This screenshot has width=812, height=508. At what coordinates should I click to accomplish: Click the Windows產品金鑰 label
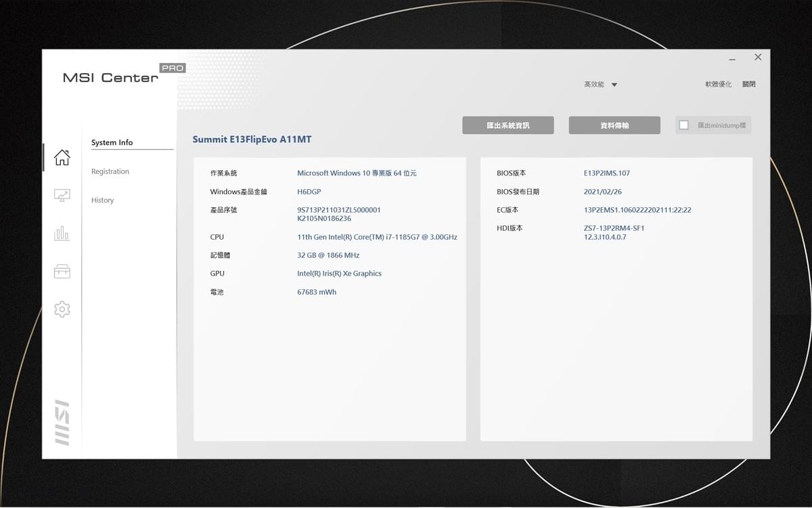(x=238, y=192)
